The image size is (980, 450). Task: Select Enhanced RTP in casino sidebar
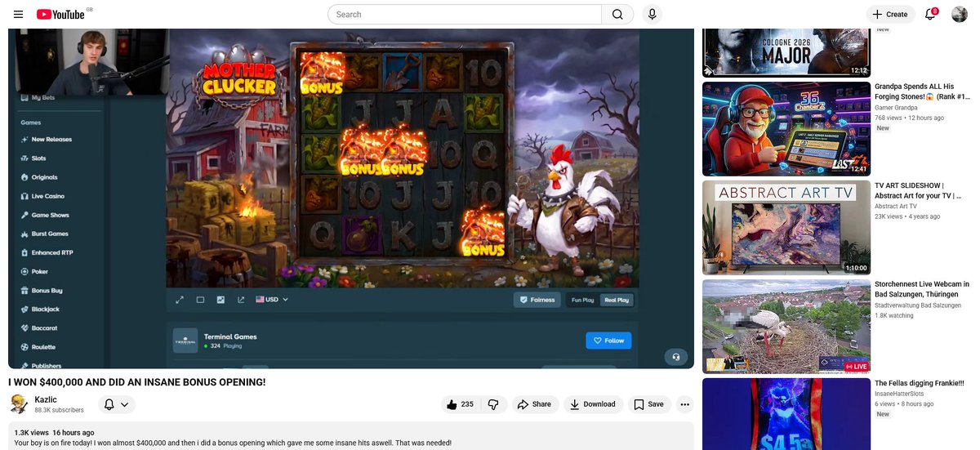[51, 252]
